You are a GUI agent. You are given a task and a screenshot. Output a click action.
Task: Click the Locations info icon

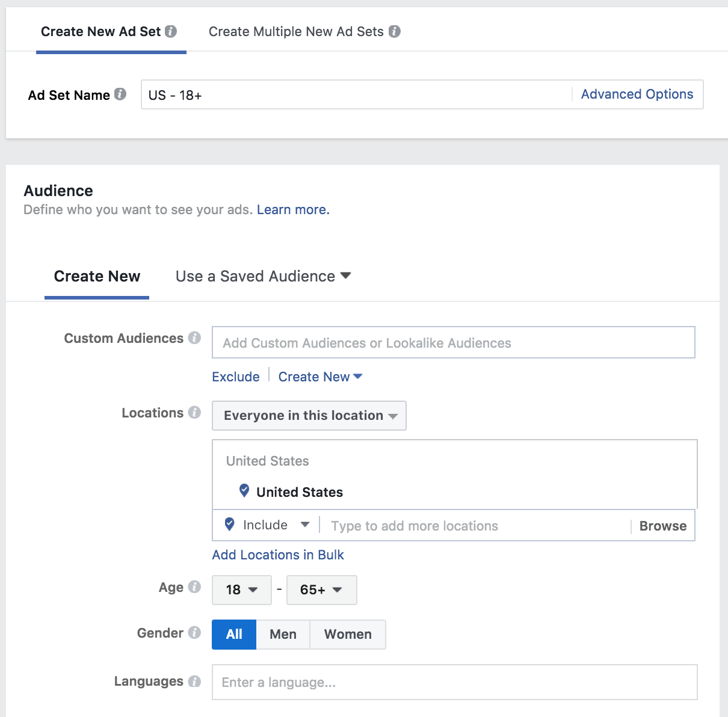pyautogui.click(x=194, y=413)
